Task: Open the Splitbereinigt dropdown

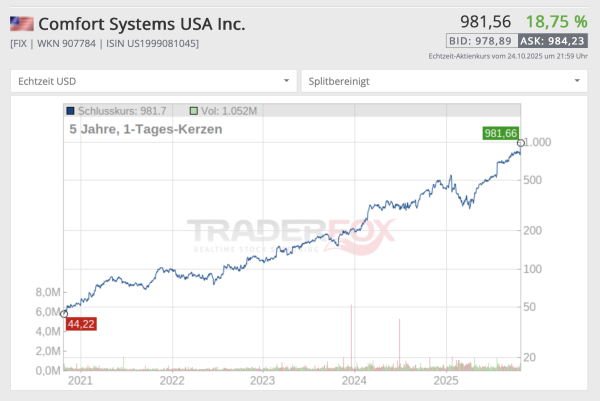Action: pos(445,80)
